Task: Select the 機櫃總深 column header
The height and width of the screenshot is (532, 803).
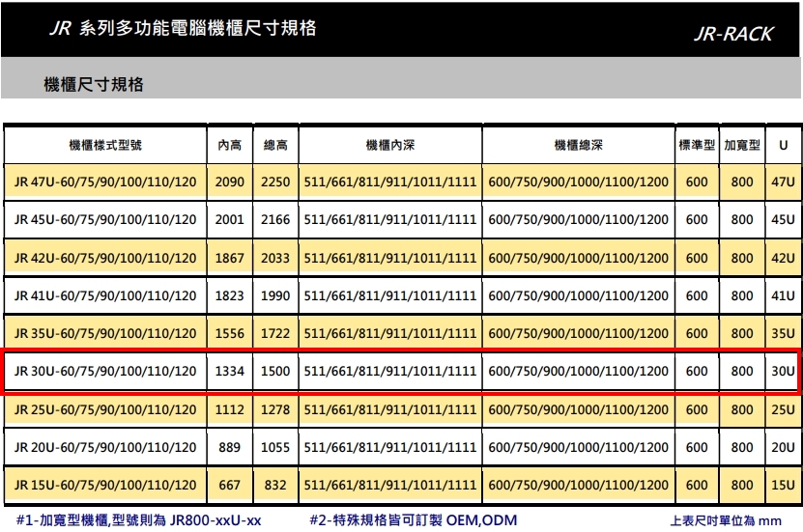Action: (578, 145)
